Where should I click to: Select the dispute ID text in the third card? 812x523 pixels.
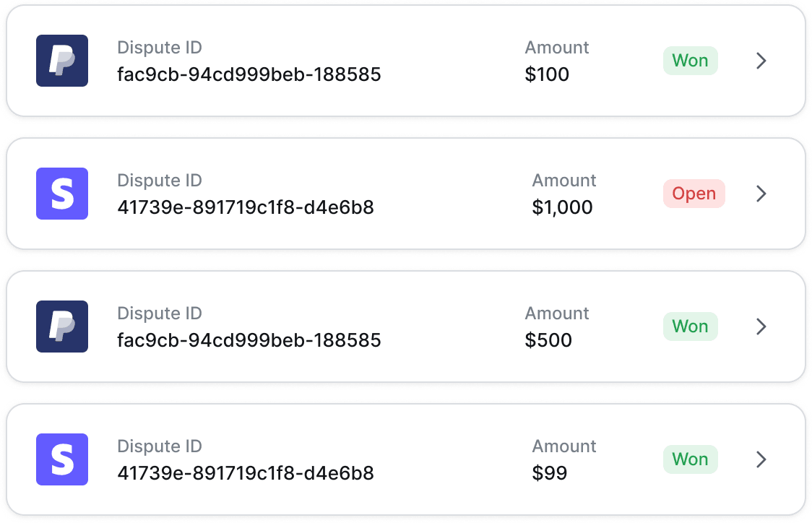click(x=249, y=340)
